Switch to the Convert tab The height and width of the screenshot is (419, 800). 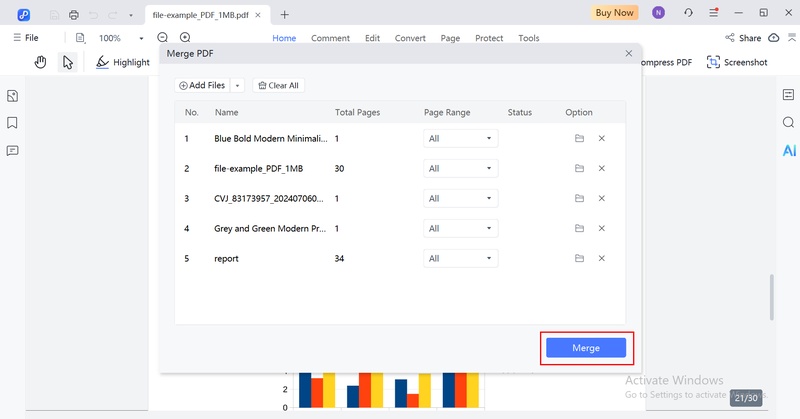tap(410, 38)
